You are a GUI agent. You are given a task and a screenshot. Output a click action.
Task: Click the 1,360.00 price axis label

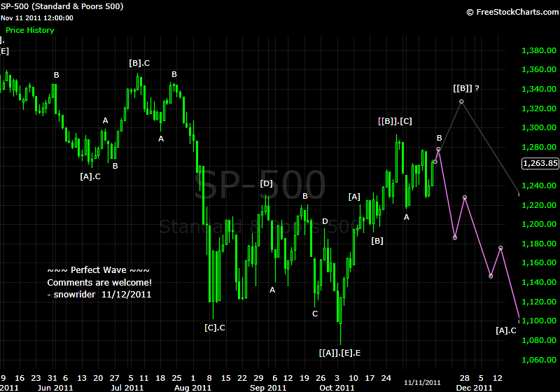pyautogui.click(x=539, y=69)
